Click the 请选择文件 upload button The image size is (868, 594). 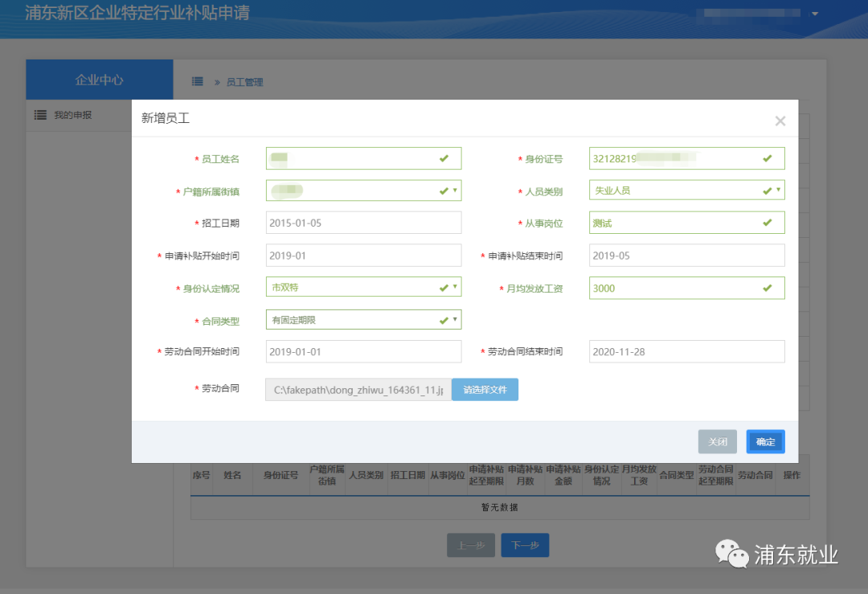point(485,390)
